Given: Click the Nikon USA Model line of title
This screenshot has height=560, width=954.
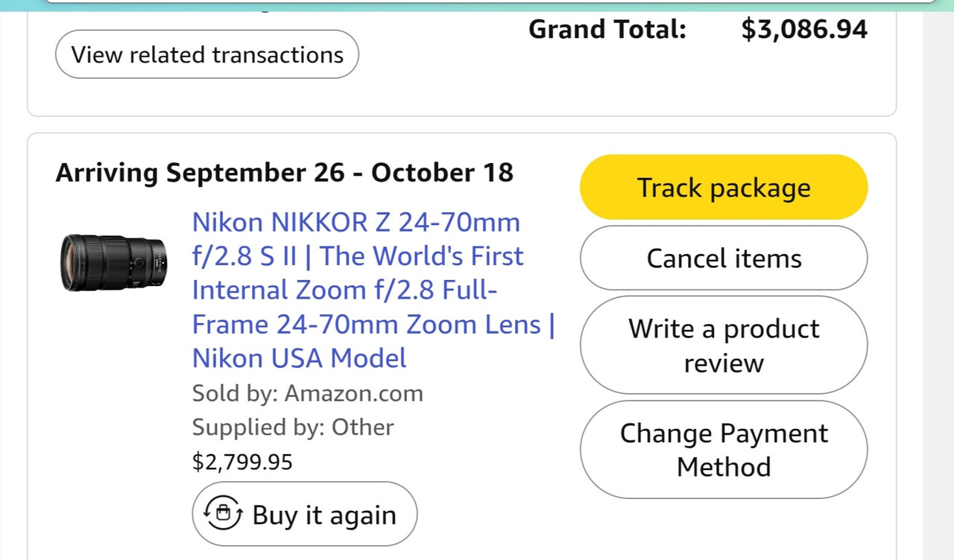Looking at the screenshot, I should pos(300,358).
